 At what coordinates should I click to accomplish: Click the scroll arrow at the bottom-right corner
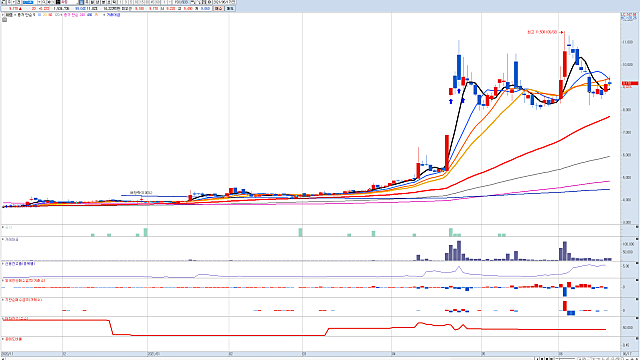(x=636, y=358)
